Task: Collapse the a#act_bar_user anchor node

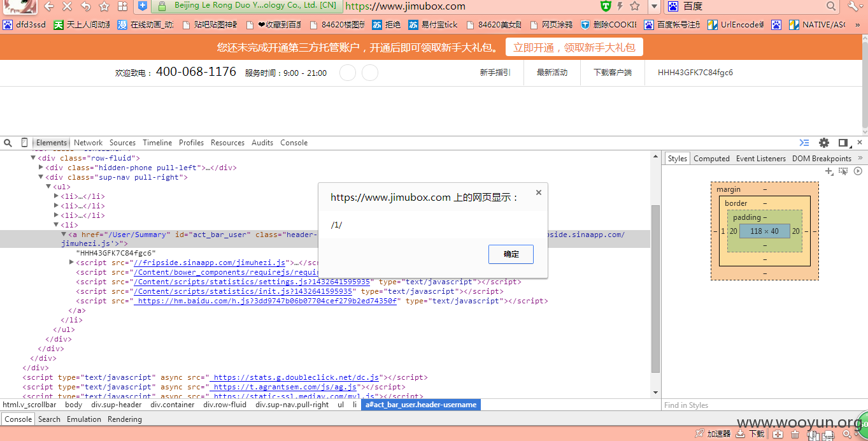Action: (64, 235)
